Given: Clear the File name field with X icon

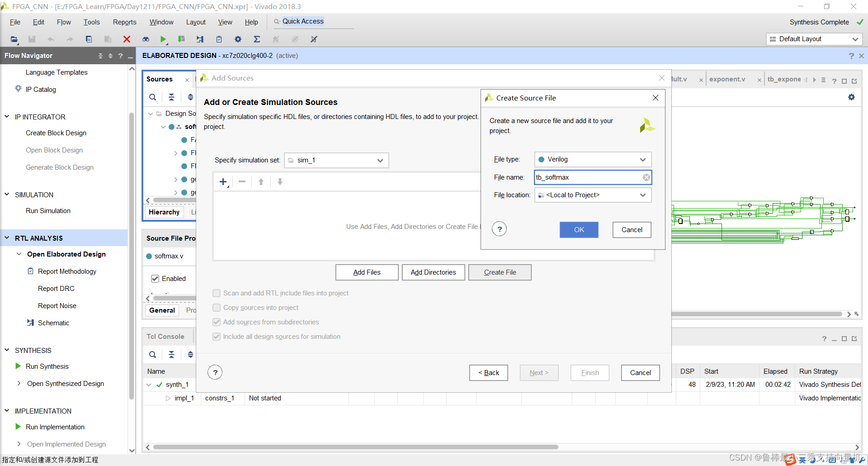Looking at the screenshot, I should [646, 177].
